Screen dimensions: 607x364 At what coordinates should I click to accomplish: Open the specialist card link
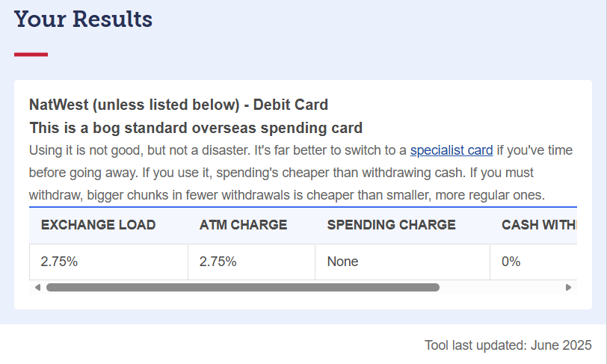pyautogui.click(x=452, y=150)
